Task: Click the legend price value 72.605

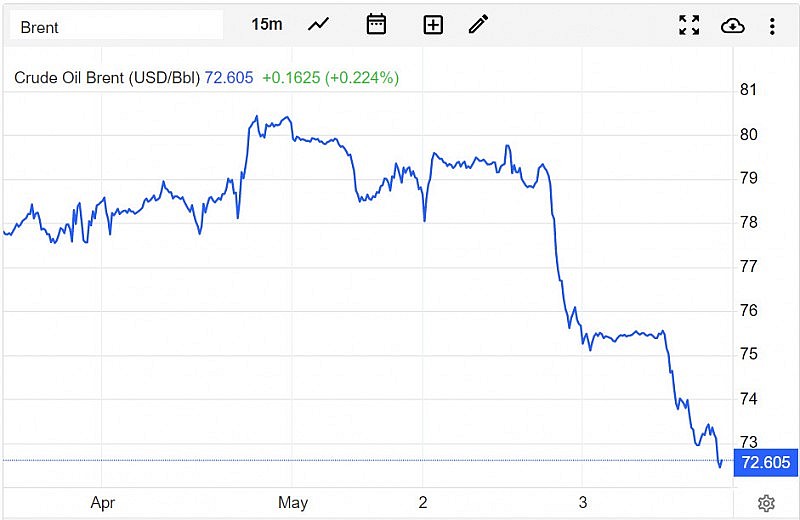Action: click(x=229, y=77)
